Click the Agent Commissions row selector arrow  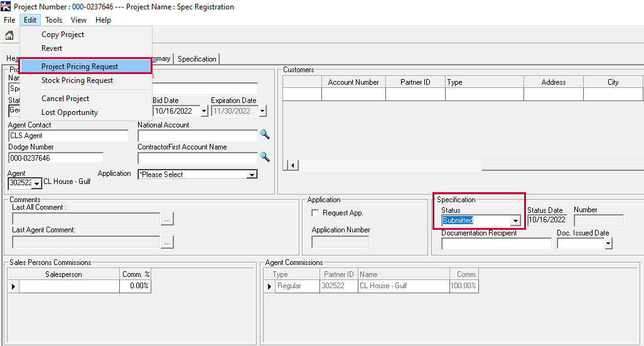269,286
